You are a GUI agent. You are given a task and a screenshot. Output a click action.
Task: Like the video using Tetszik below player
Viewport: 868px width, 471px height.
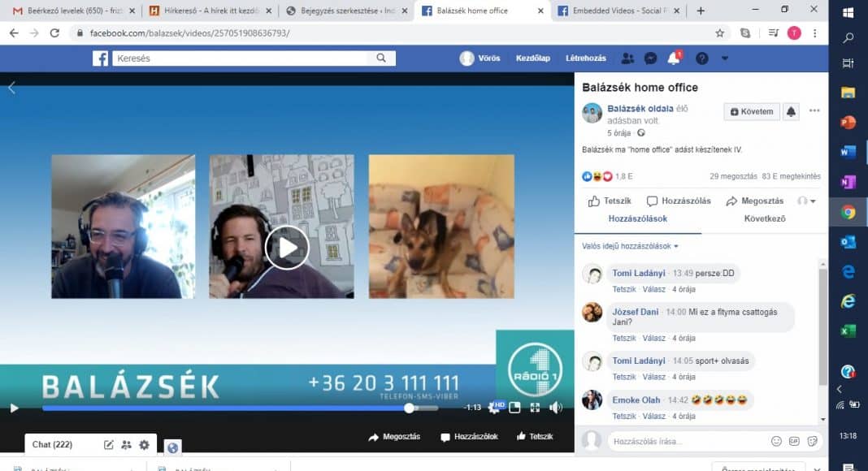534,437
